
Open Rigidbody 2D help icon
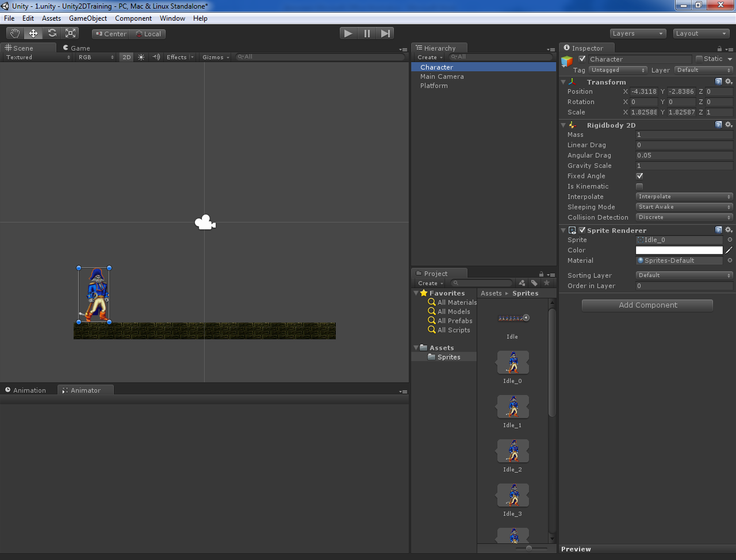click(719, 125)
